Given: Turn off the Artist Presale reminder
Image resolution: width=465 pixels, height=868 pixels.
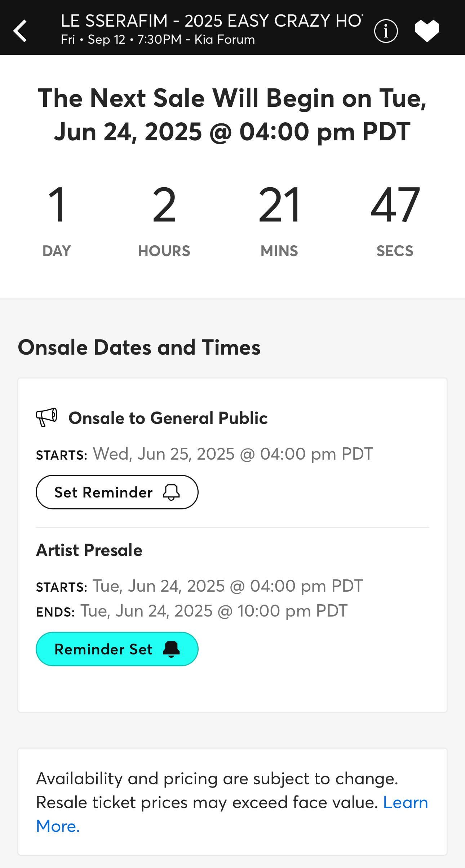Looking at the screenshot, I should [x=117, y=649].
